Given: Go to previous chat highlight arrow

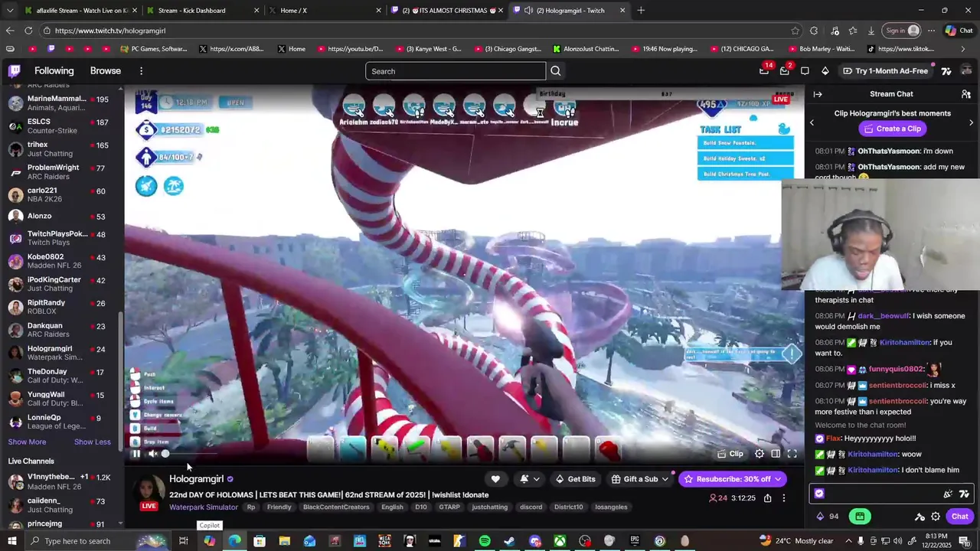Looking at the screenshot, I should click(x=812, y=122).
